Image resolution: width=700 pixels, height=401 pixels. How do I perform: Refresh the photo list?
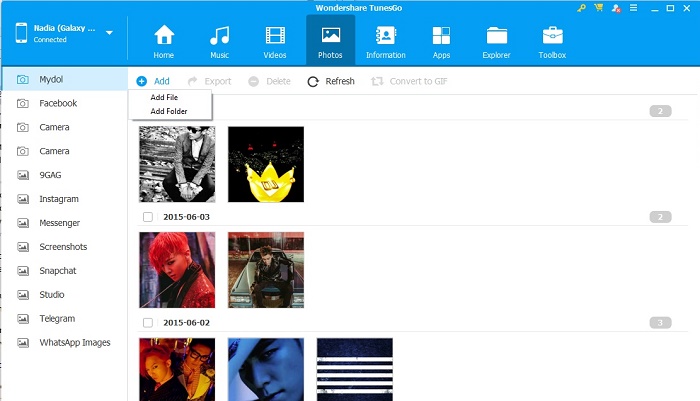pos(331,81)
